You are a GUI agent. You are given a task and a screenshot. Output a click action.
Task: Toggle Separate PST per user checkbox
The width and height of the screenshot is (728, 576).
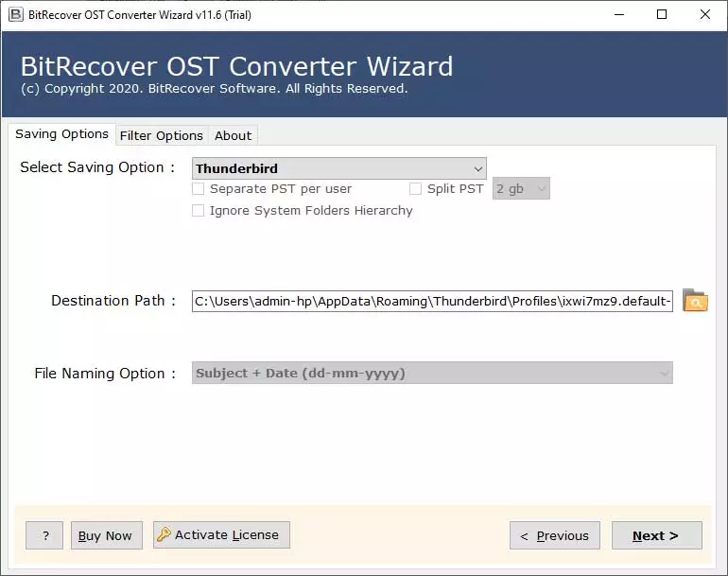tap(199, 188)
